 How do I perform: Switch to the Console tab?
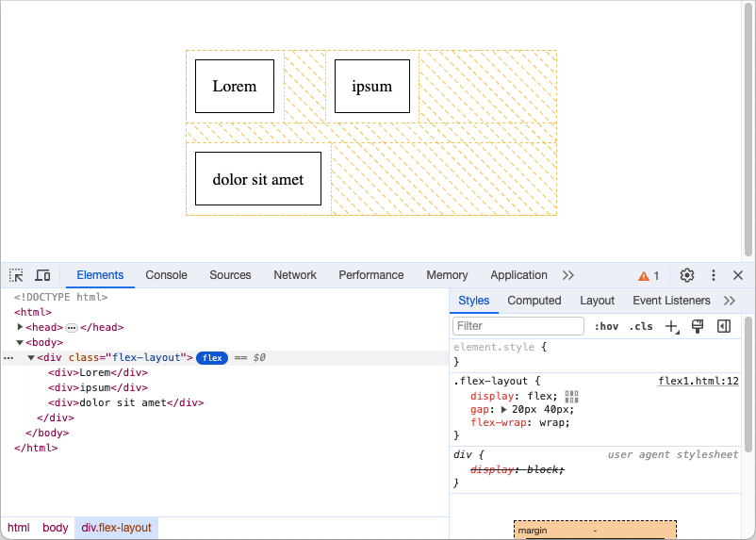(166, 275)
